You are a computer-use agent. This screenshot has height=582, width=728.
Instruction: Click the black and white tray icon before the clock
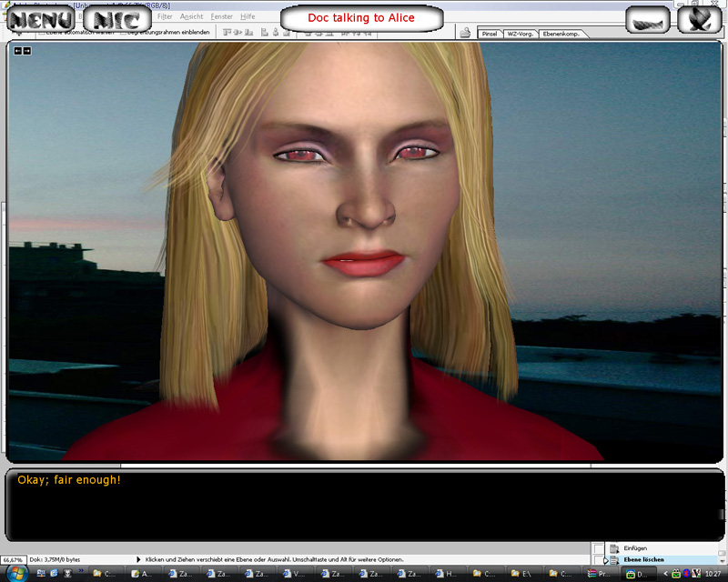[696, 574]
